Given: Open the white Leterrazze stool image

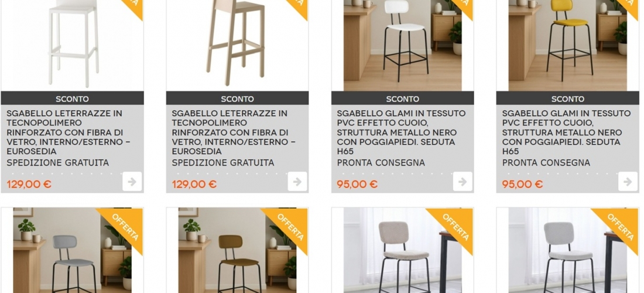Looking at the screenshot, I should tap(72, 45).
